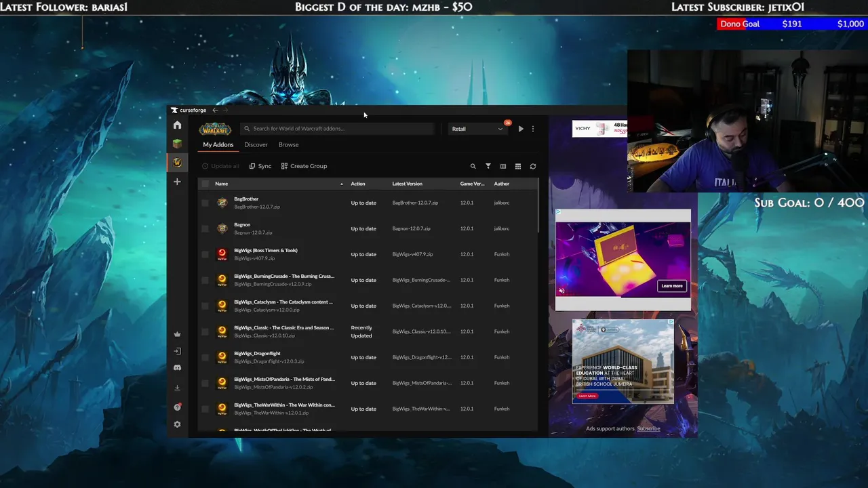Sort by Game Version column header
The height and width of the screenshot is (488, 868).
tap(472, 184)
